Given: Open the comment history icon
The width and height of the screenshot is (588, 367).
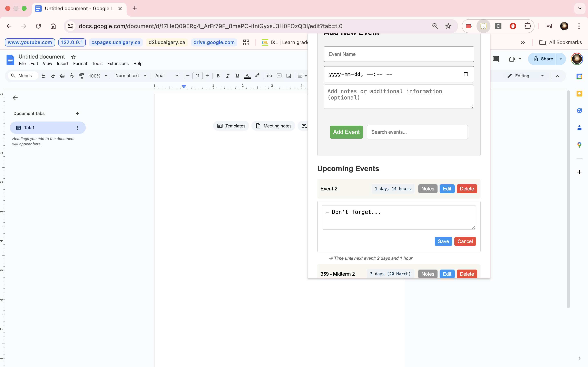Looking at the screenshot, I should coord(496,59).
